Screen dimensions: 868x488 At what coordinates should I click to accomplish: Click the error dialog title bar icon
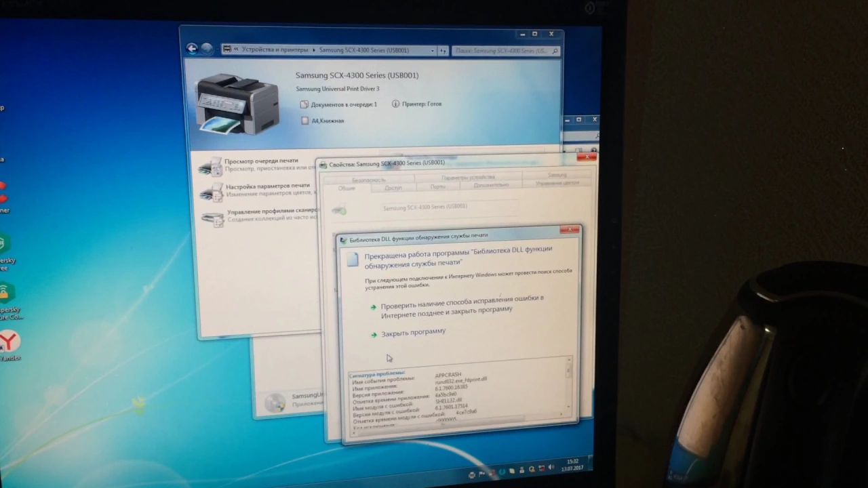pyautogui.click(x=343, y=240)
